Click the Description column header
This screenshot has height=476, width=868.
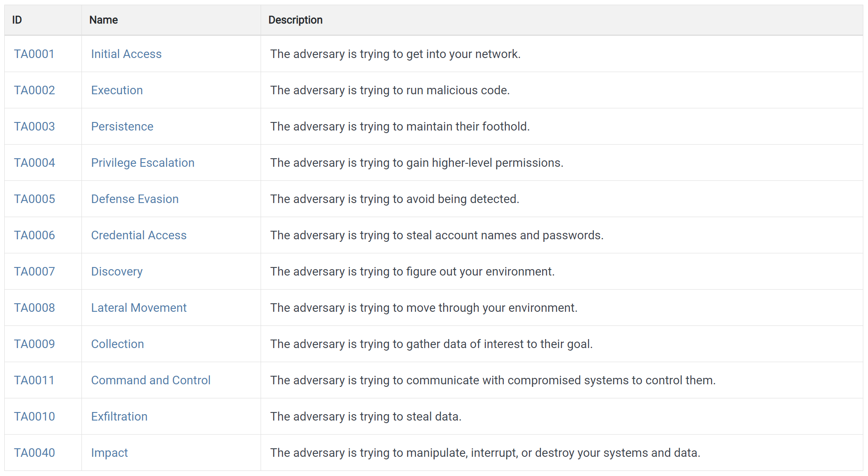[295, 20]
